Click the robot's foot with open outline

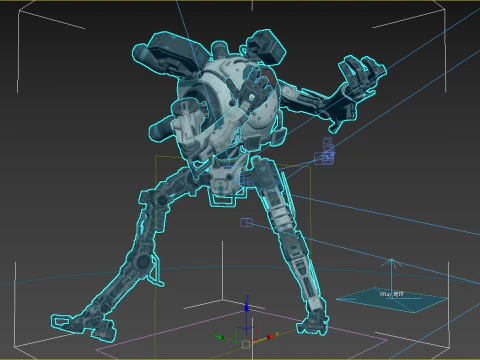pos(83,325)
